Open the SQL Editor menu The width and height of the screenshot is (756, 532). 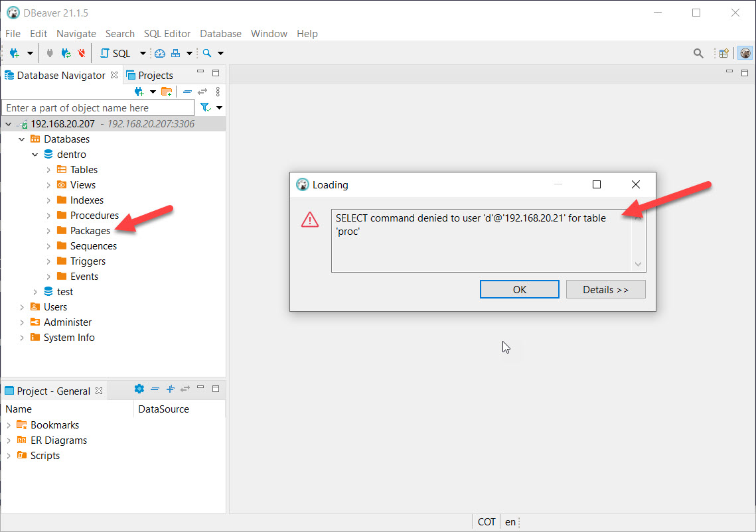point(167,33)
